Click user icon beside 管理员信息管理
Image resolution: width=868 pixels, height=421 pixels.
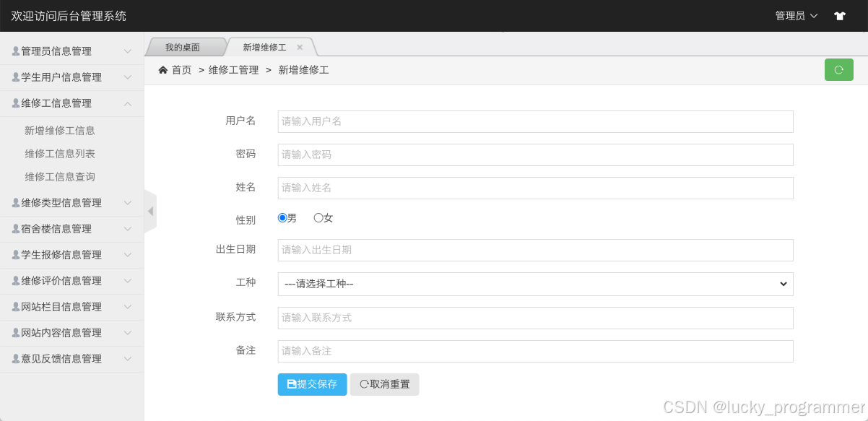click(x=16, y=51)
